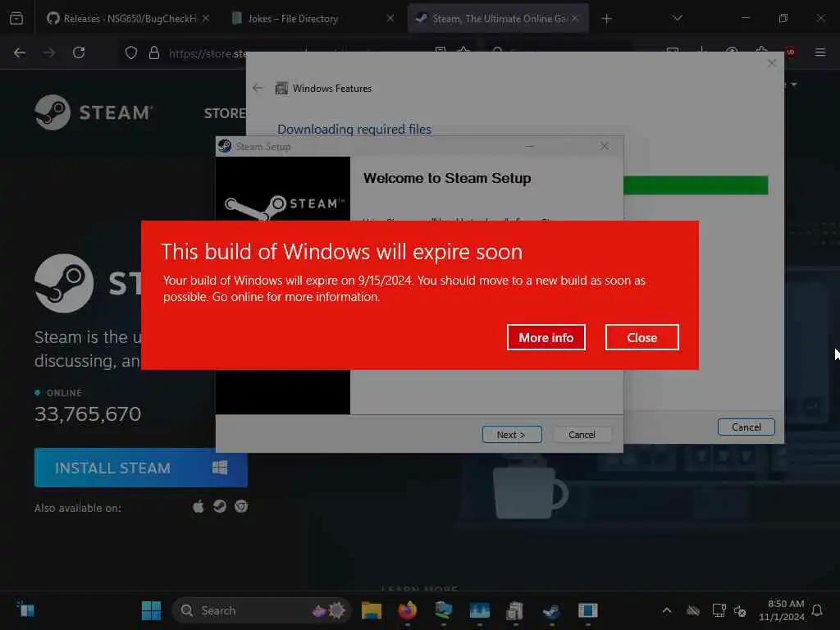Open Firefox View in the tab bar
The width and height of the screenshot is (840, 630).
coord(16,19)
